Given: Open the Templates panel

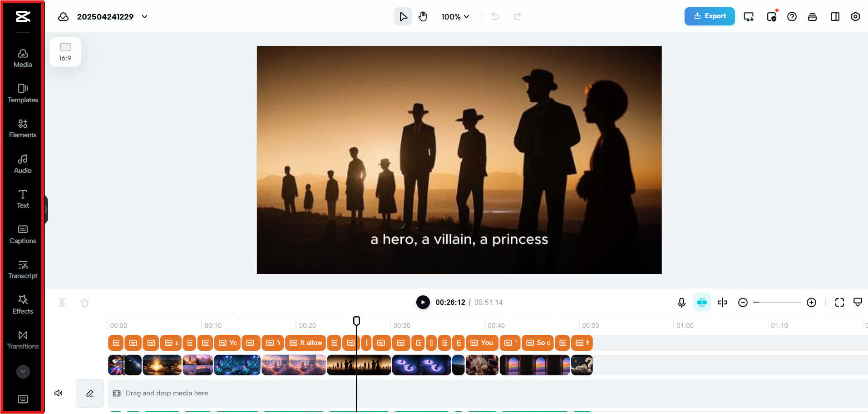Looking at the screenshot, I should [23, 94].
